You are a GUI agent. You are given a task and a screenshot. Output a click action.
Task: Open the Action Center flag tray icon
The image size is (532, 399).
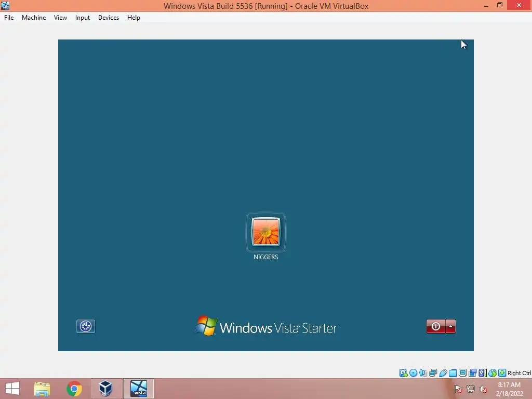[x=458, y=389]
